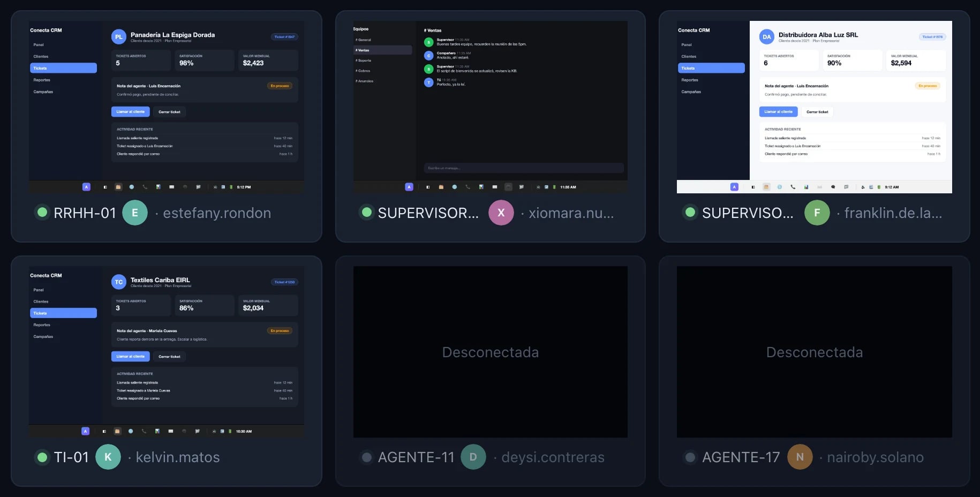Click 'Llamar al cliente' in franklin's screen
Image resolution: width=980 pixels, height=497 pixels.
click(779, 111)
